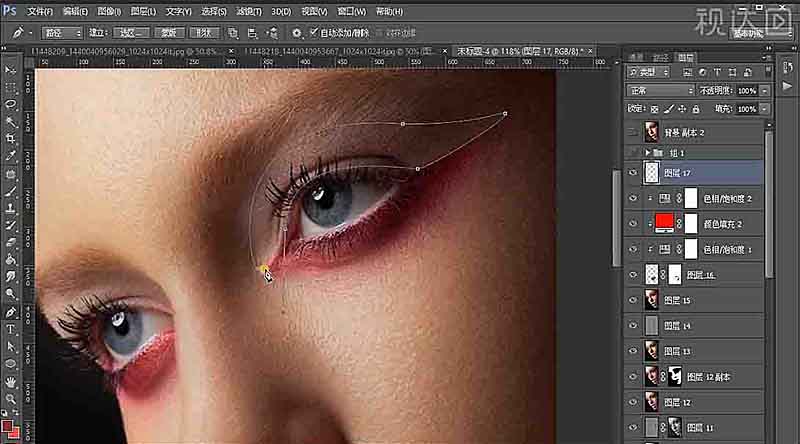
Task: Filter layers by adjustment layers
Action: [703, 72]
